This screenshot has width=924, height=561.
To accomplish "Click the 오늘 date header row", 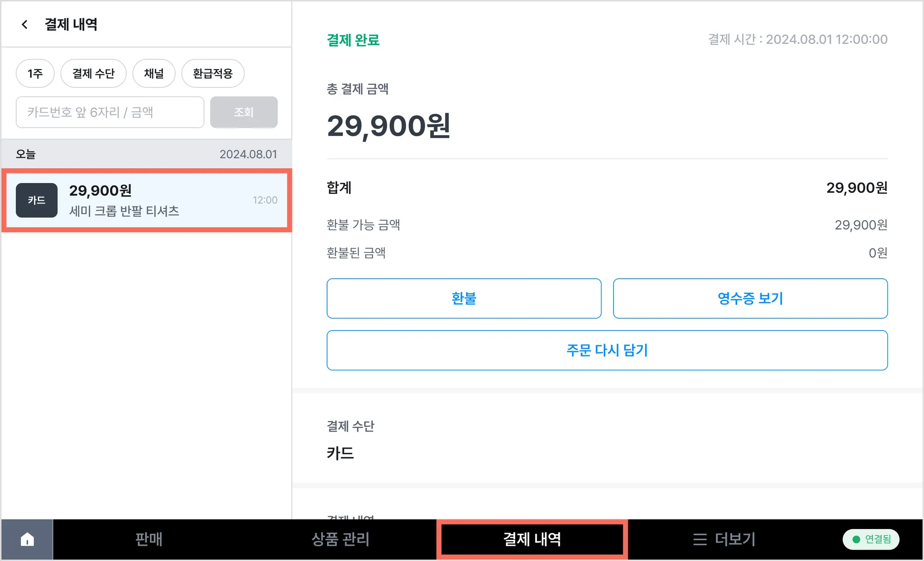I will click(x=146, y=154).
